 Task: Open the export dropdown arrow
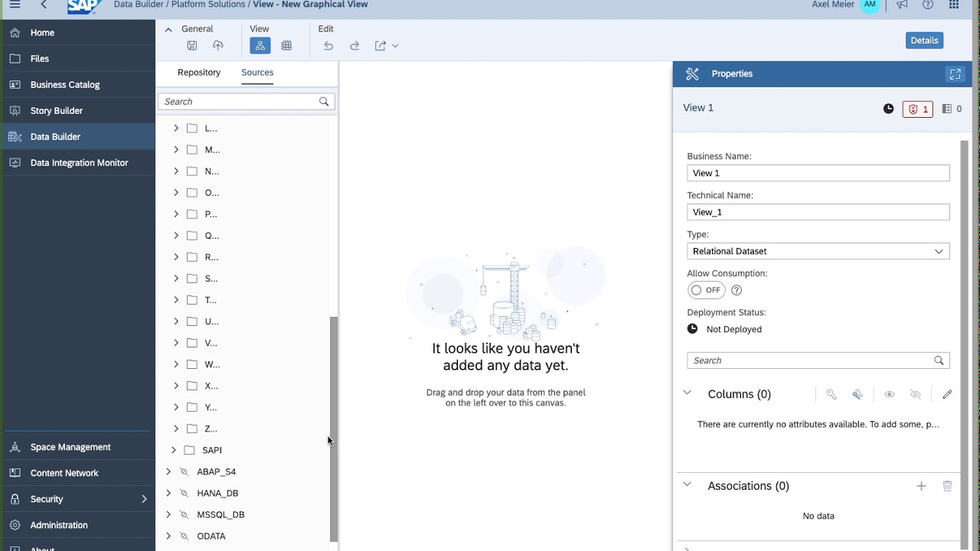click(x=395, y=46)
